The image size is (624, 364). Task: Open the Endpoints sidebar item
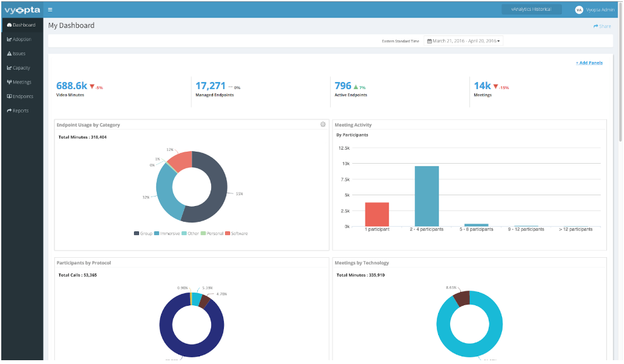pos(22,96)
